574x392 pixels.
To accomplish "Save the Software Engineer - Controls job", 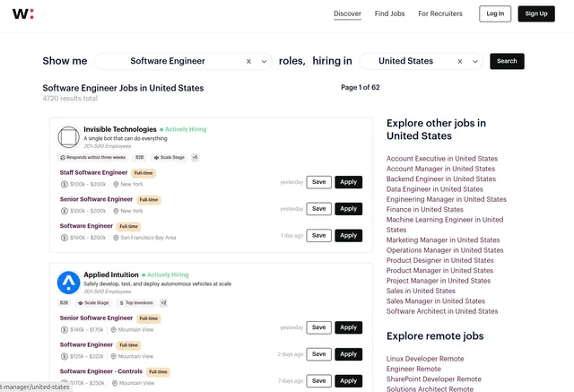I will click(319, 380).
